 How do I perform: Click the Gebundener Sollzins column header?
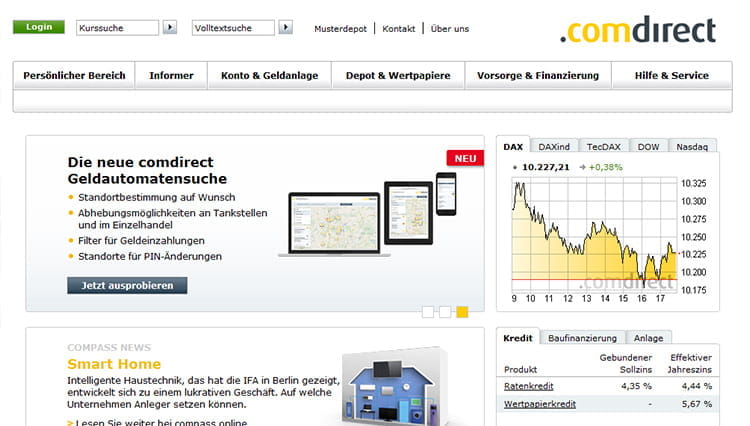(x=626, y=363)
